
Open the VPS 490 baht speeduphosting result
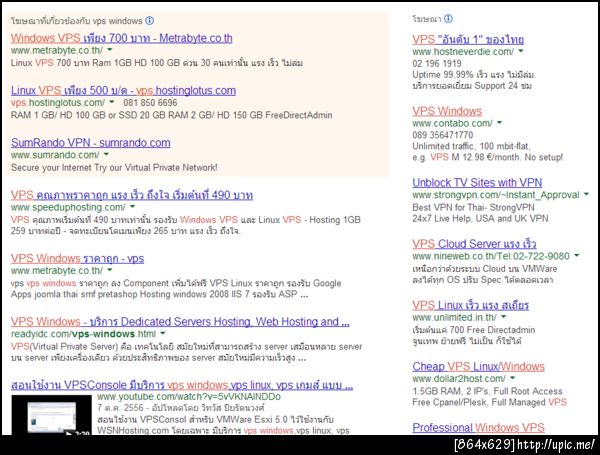tap(132, 195)
